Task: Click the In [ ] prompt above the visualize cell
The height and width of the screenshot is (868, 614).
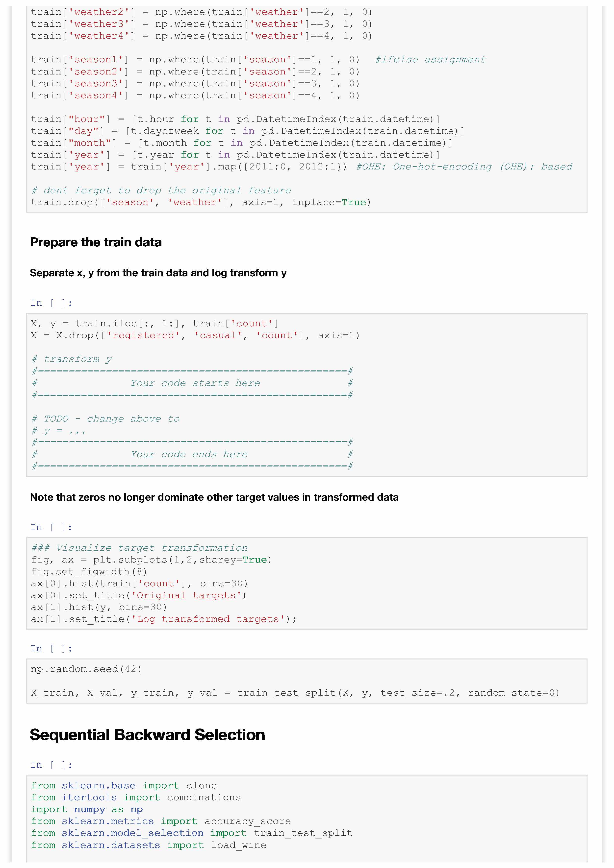Action: [x=51, y=527]
